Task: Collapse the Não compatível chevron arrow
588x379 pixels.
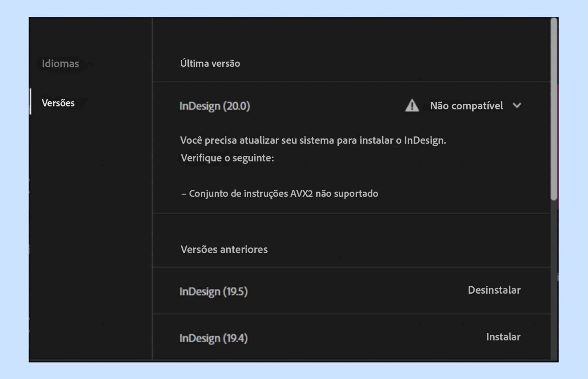Action: 517,106
